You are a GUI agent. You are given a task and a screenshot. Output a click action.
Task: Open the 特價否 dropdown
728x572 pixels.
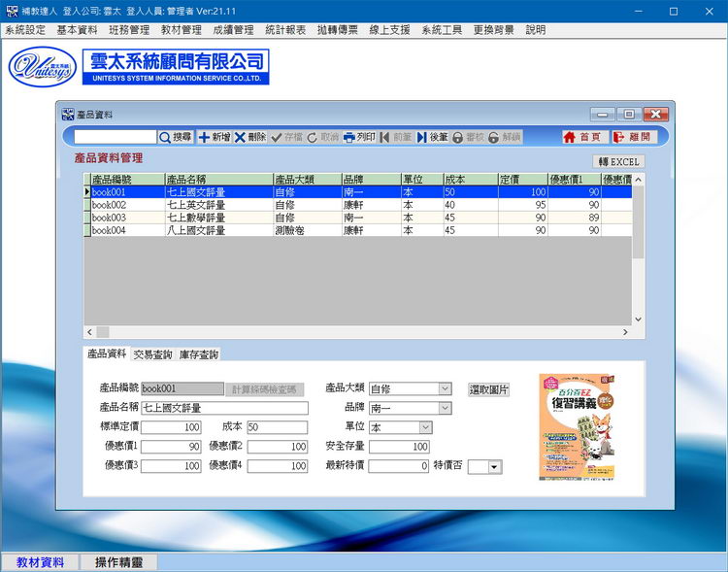point(494,467)
